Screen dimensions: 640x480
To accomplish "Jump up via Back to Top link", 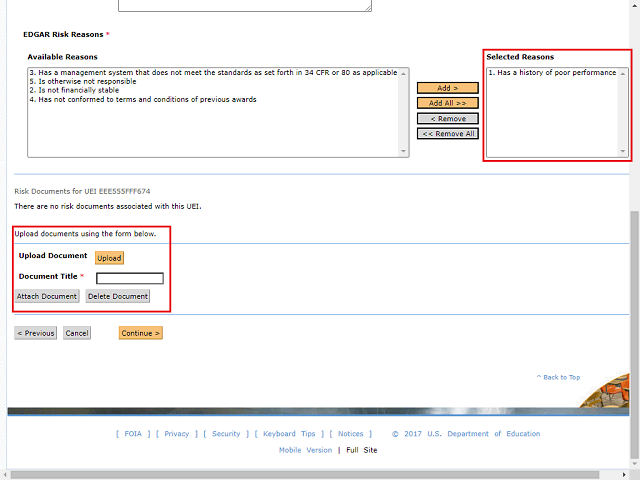I will click(x=558, y=377).
